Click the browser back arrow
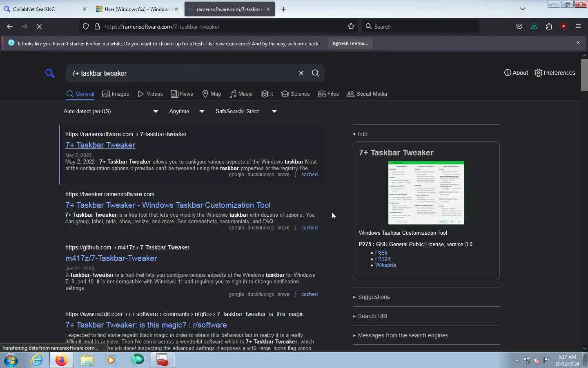Viewport: 588px width, 368px height. pyautogui.click(x=10, y=27)
